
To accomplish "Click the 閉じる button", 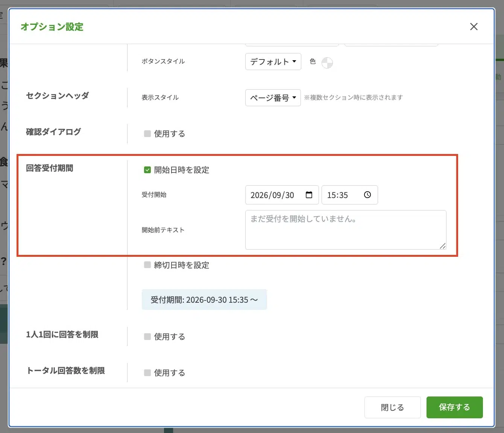I will click(x=392, y=407).
